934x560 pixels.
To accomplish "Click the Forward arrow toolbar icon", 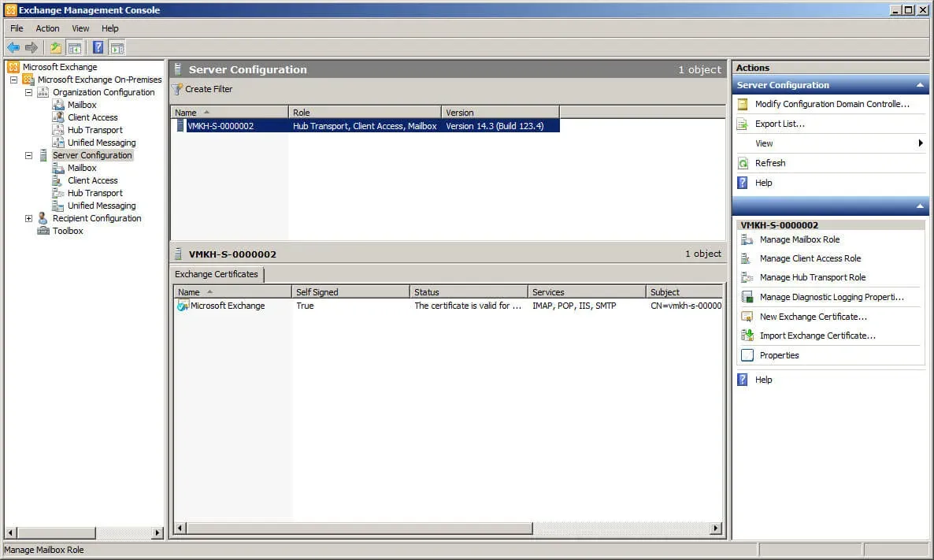I will point(32,48).
